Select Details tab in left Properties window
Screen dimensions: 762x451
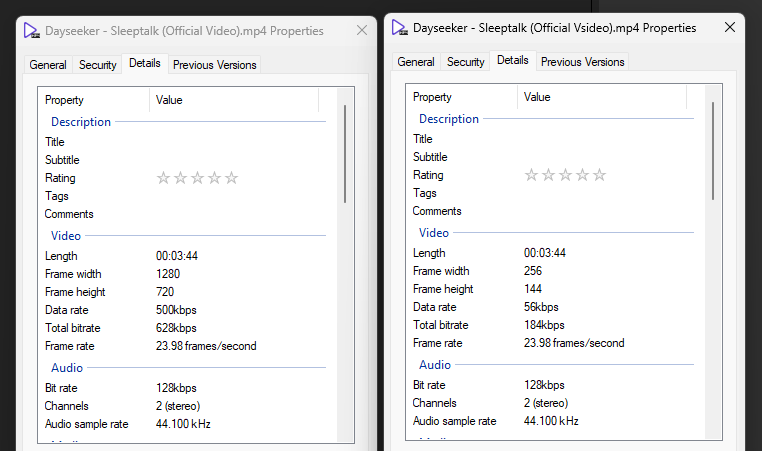[x=145, y=63]
